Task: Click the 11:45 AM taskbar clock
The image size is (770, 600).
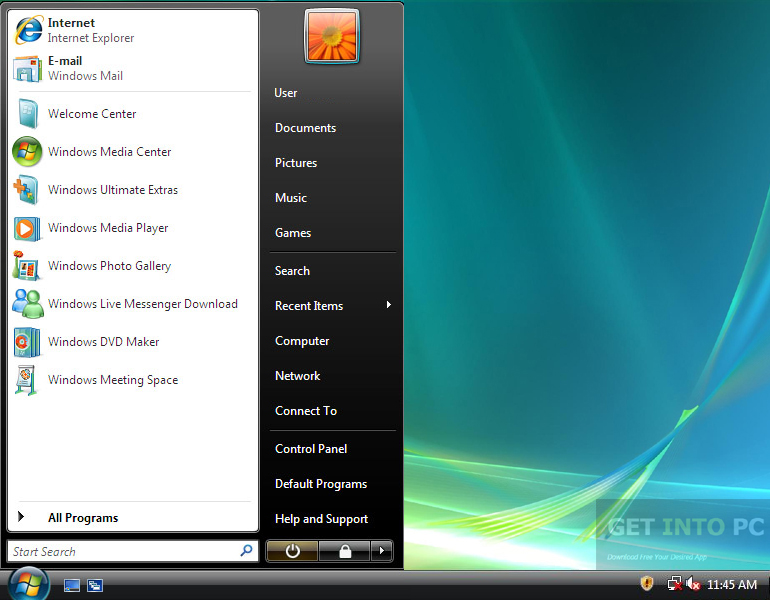Action: point(732,584)
